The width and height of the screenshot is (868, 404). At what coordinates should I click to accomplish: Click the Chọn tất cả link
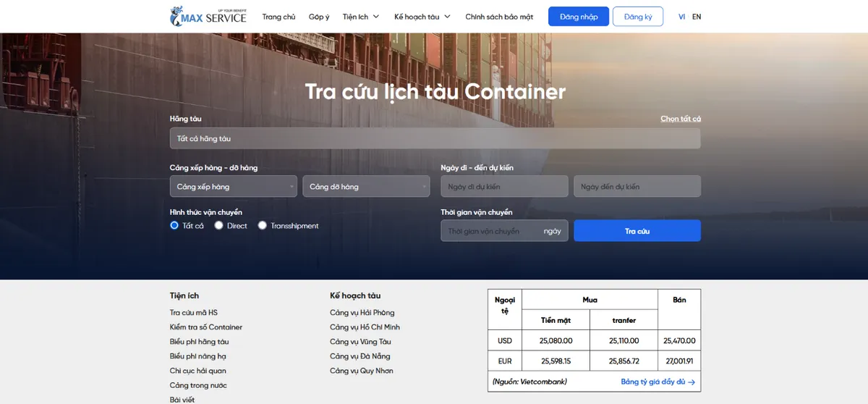681,119
